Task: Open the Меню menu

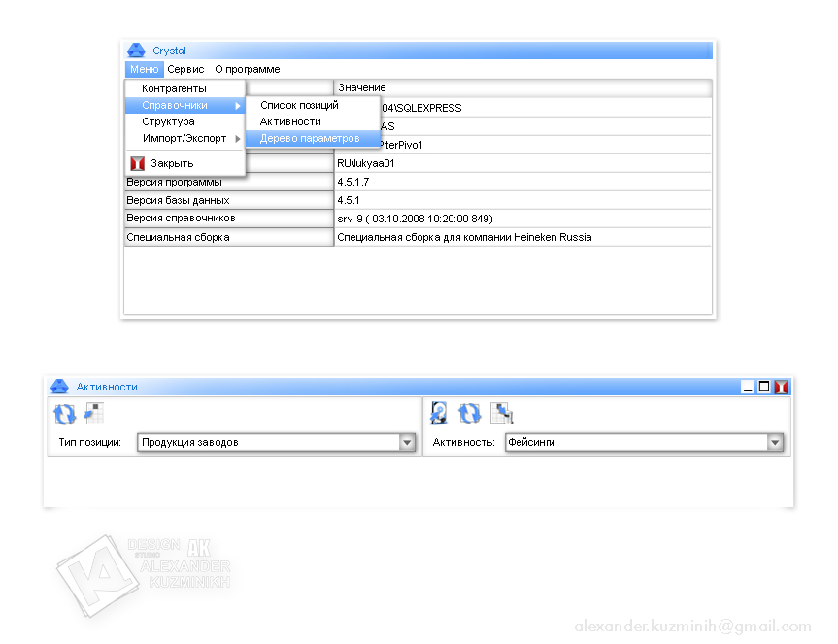Action: (x=145, y=69)
